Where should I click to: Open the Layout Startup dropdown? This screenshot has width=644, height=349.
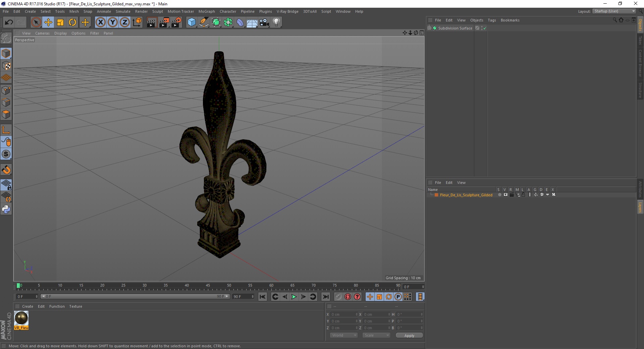pos(614,11)
